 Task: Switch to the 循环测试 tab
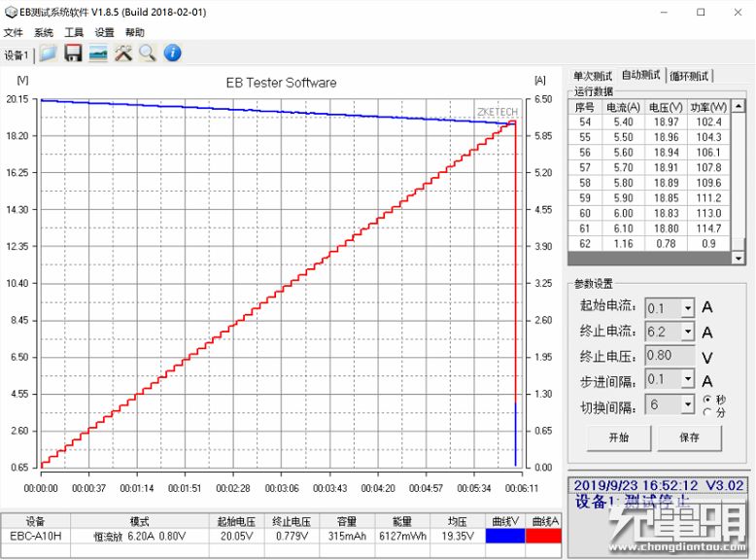[x=689, y=76]
